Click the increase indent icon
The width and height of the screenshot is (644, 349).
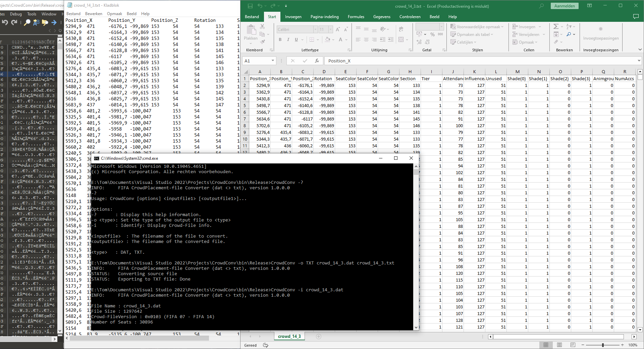[x=391, y=40]
